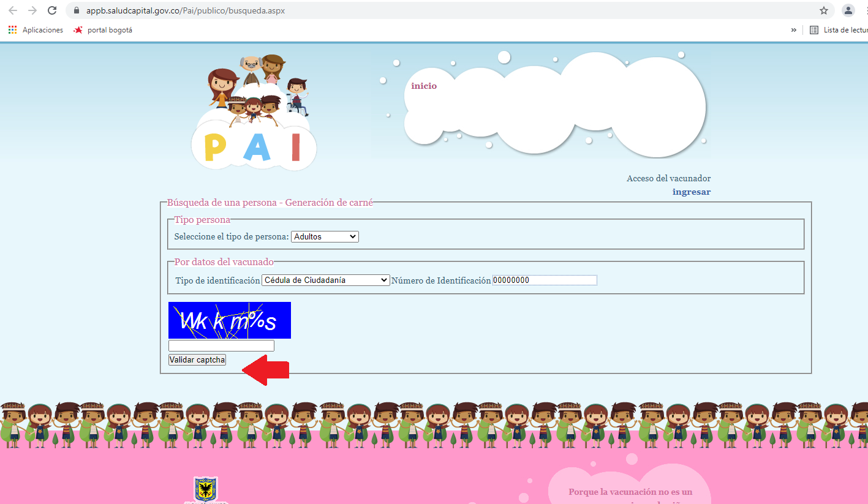The width and height of the screenshot is (868, 504).
Task: Show hidden bookmarks with double chevron
Action: point(794,30)
